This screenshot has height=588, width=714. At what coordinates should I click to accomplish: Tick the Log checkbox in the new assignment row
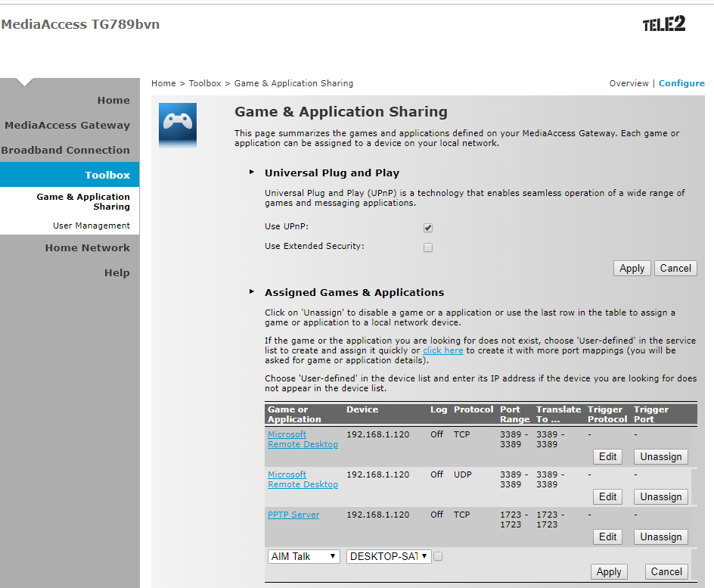(x=438, y=556)
